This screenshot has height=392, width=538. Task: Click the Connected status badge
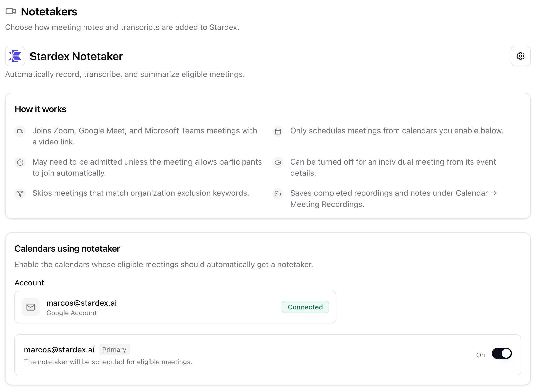(305, 307)
